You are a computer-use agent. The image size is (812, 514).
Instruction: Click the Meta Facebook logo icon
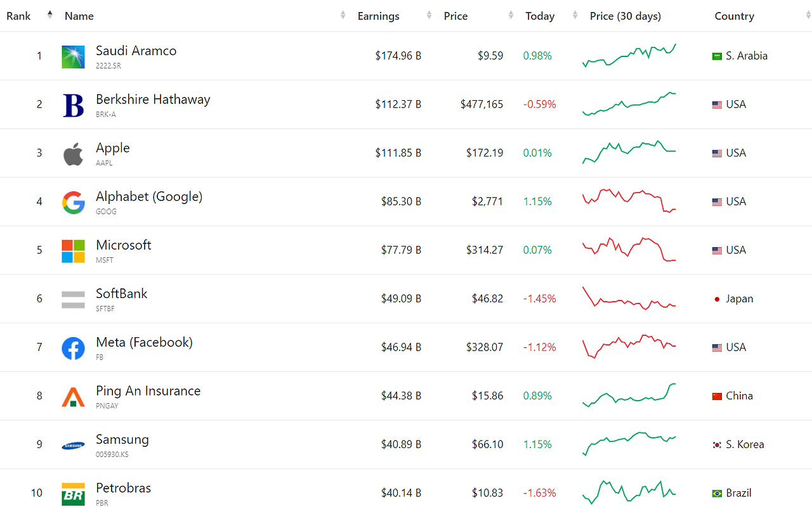[73, 349]
